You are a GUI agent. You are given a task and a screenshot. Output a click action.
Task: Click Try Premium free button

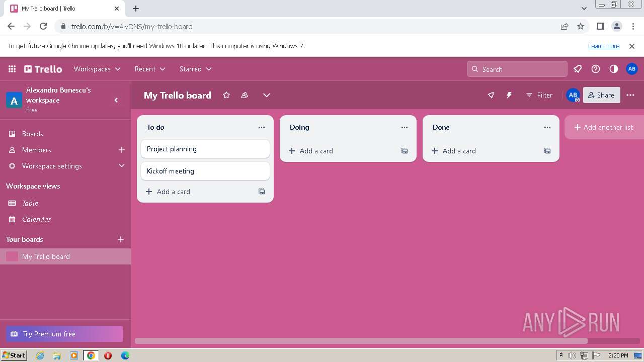point(64,334)
